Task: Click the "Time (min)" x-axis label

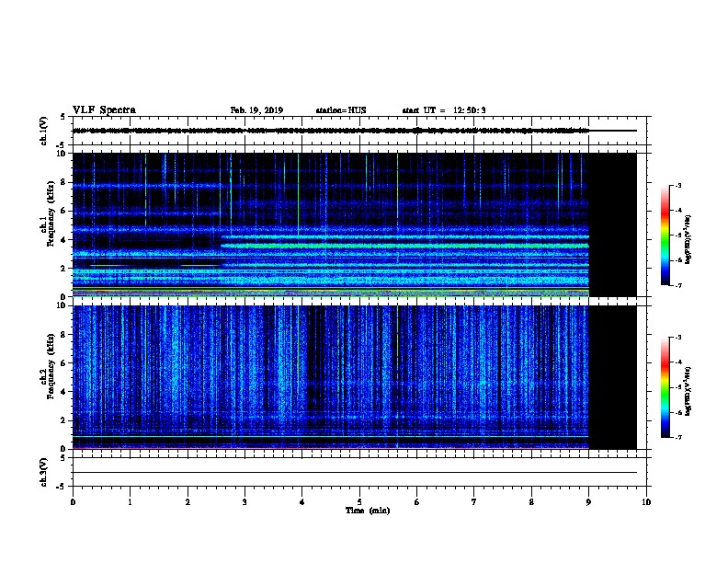Action: click(368, 511)
